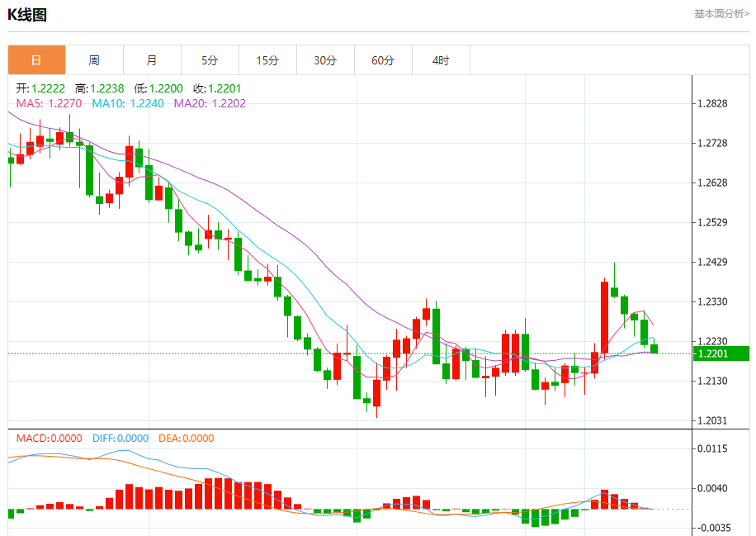Click the 低:1.2200 low price value
The height and width of the screenshot is (536, 756).
tap(158, 88)
